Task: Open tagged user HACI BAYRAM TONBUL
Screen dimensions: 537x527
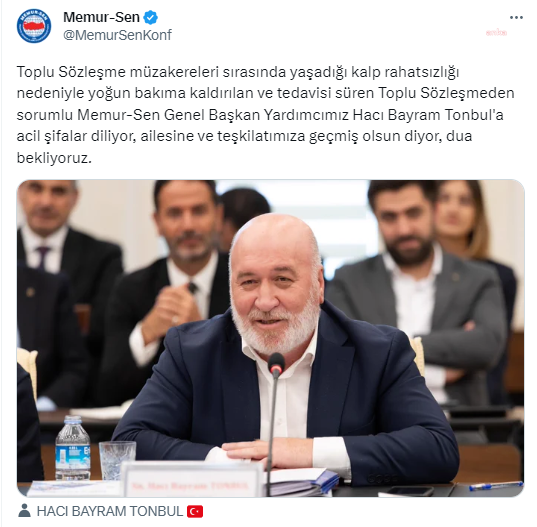Action: (110, 511)
